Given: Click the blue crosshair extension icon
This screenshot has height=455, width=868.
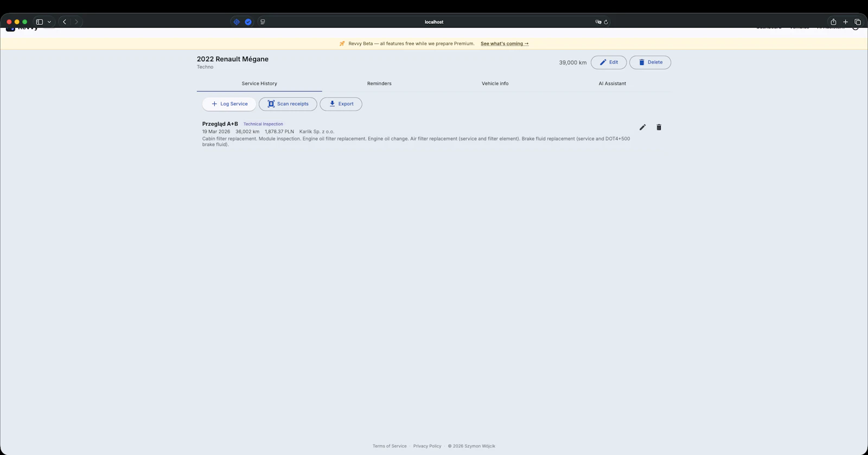Looking at the screenshot, I should coord(237,22).
